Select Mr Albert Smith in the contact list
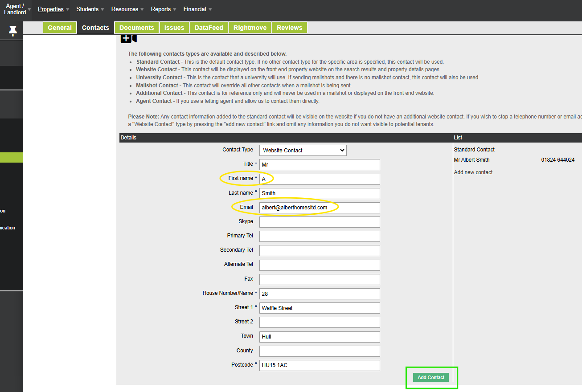582x392 pixels. (471, 160)
